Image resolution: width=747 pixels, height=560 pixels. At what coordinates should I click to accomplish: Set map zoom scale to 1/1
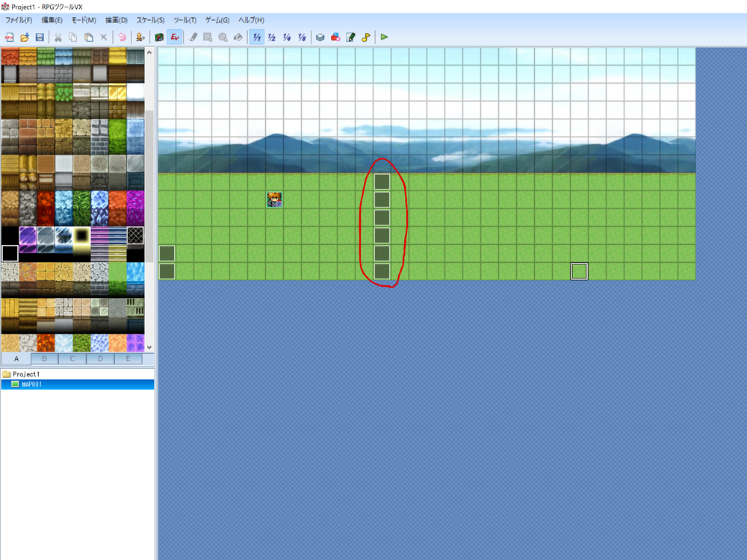tap(257, 37)
